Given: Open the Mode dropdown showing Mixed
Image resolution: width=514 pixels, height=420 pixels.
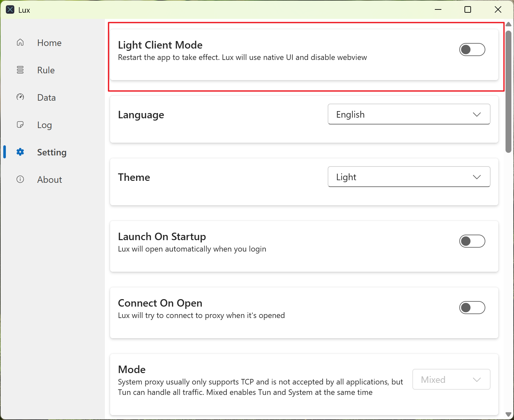Looking at the screenshot, I should pos(451,379).
